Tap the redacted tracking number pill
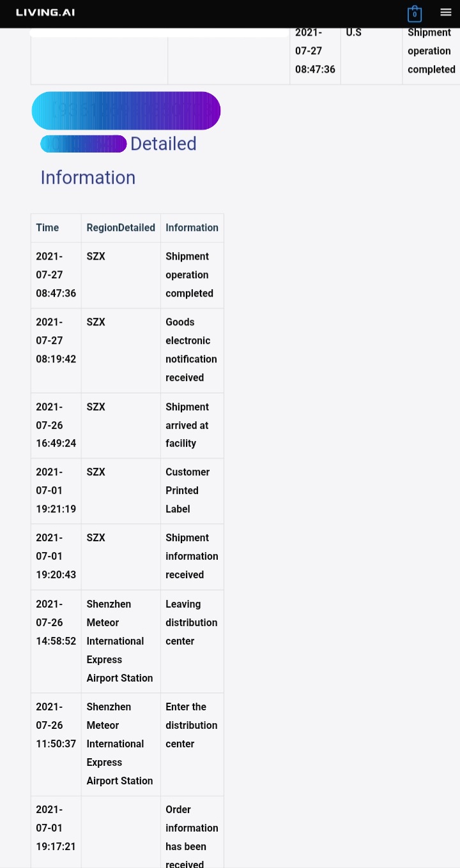 click(x=126, y=110)
